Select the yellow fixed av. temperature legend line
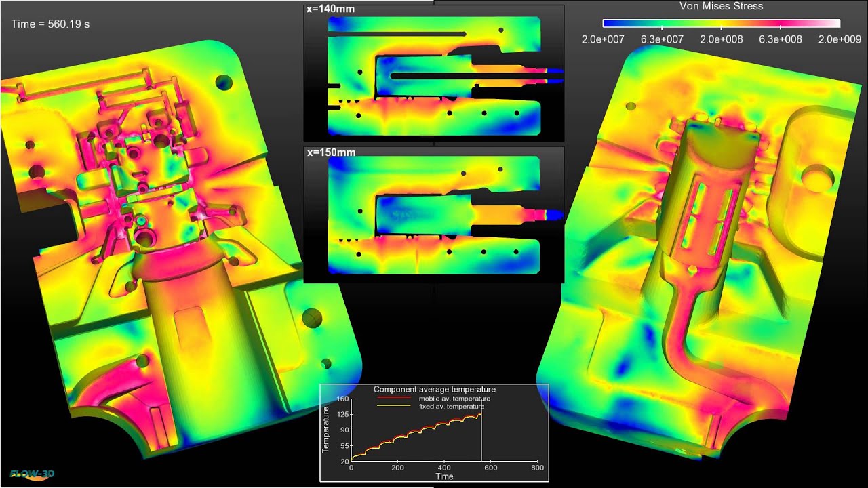The width and height of the screenshot is (868, 488). tap(394, 406)
